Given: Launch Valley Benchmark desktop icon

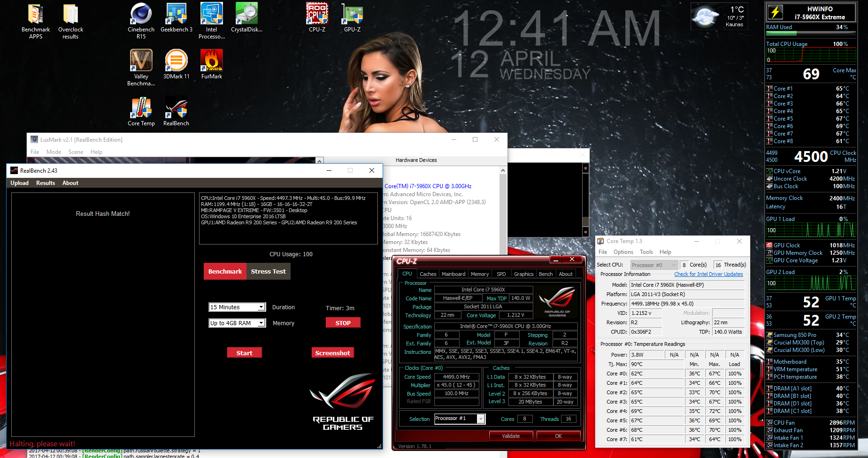Looking at the screenshot, I should pyautogui.click(x=141, y=61).
